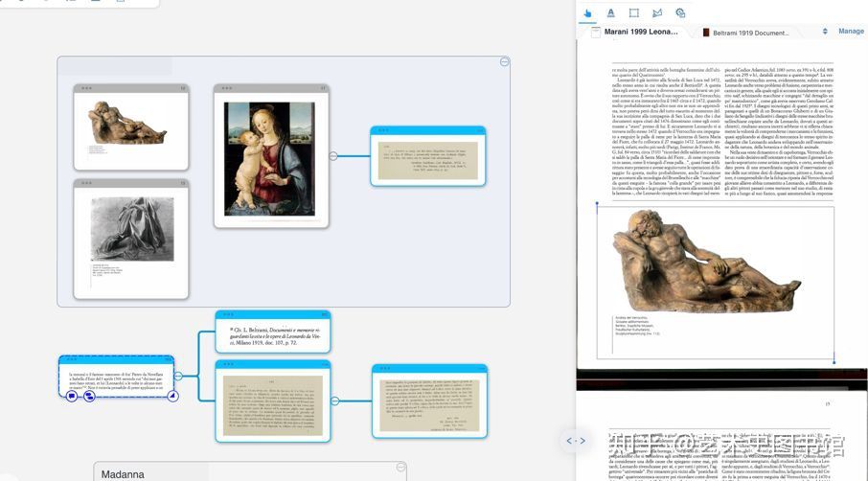Collapse children of the selected text note
This screenshot has width=868, height=481.
pyautogui.click(x=178, y=376)
